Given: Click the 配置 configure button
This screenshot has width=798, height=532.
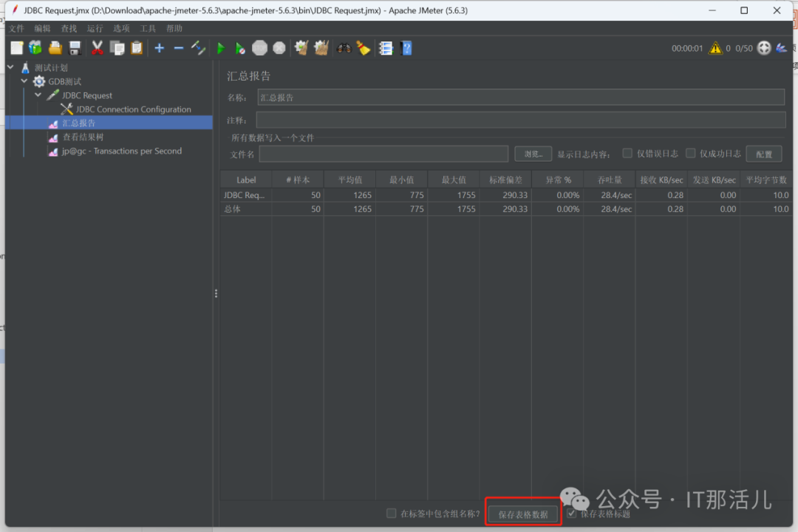Looking at the screenshot, I should pyautogui.click(x=764, y=154).
